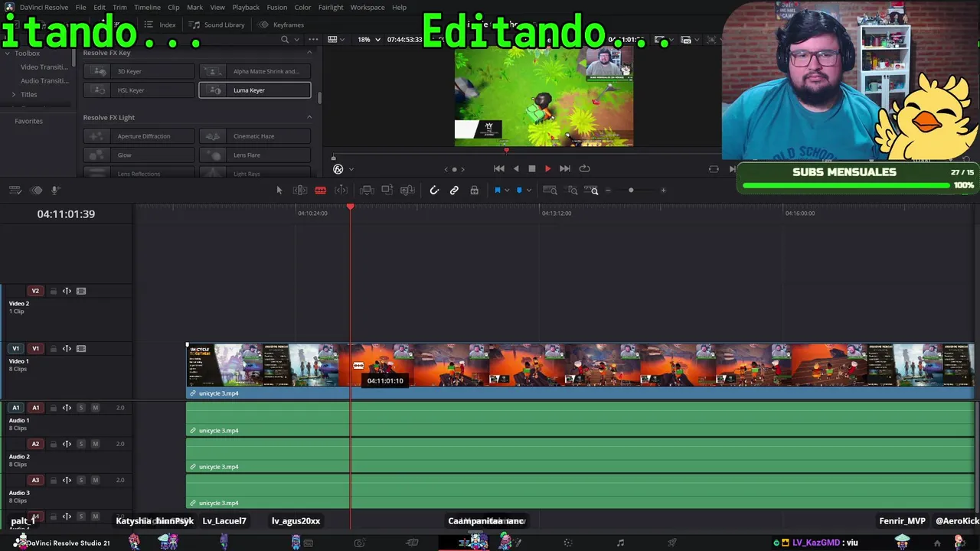Screen dimensions: 980x551
Task: Select the red Blade Edit Mode tool
Action: coord(321,191)
